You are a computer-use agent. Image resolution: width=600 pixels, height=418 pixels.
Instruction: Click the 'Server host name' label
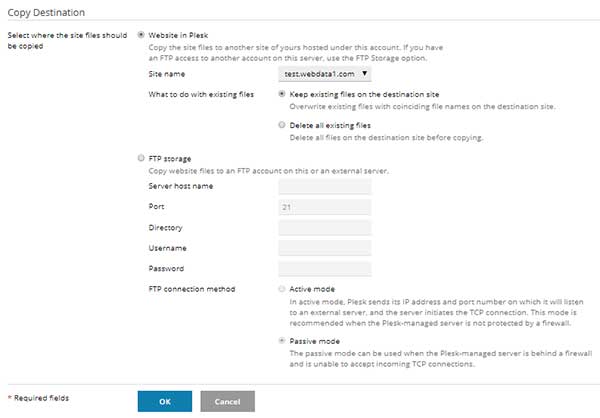[x=181, y=186]
